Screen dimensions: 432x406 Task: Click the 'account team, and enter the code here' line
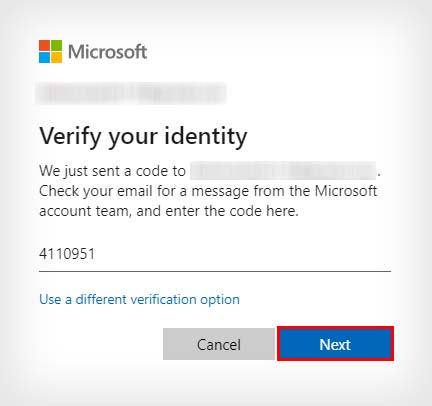tap(169, 211)
